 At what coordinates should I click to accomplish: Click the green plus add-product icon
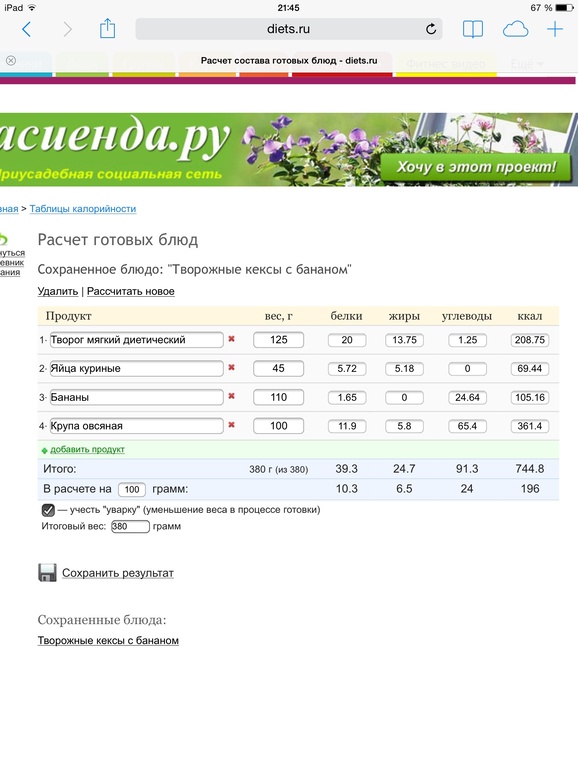[44, 450]
